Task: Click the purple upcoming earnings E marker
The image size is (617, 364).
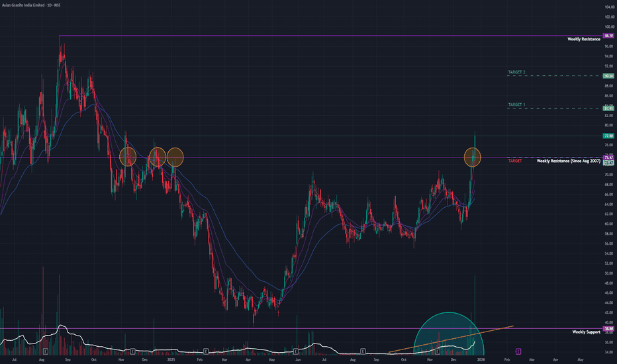Action: click(518, 351)
